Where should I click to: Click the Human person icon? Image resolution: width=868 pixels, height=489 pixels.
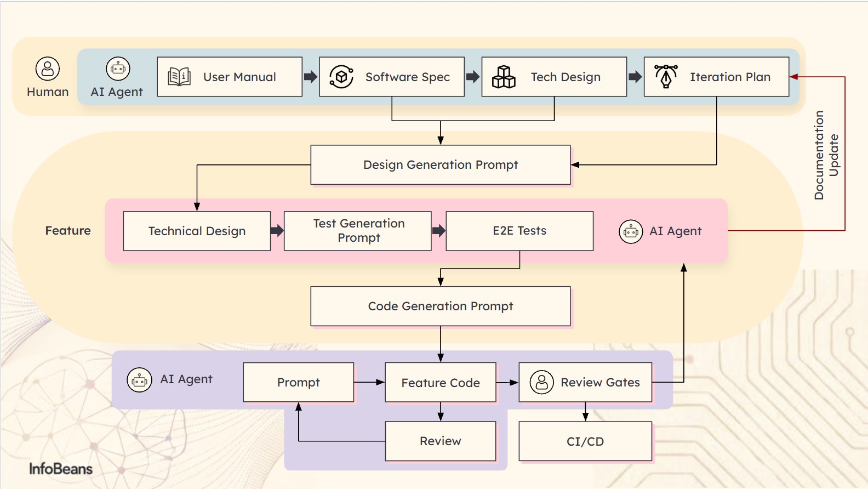click(48, 69)
